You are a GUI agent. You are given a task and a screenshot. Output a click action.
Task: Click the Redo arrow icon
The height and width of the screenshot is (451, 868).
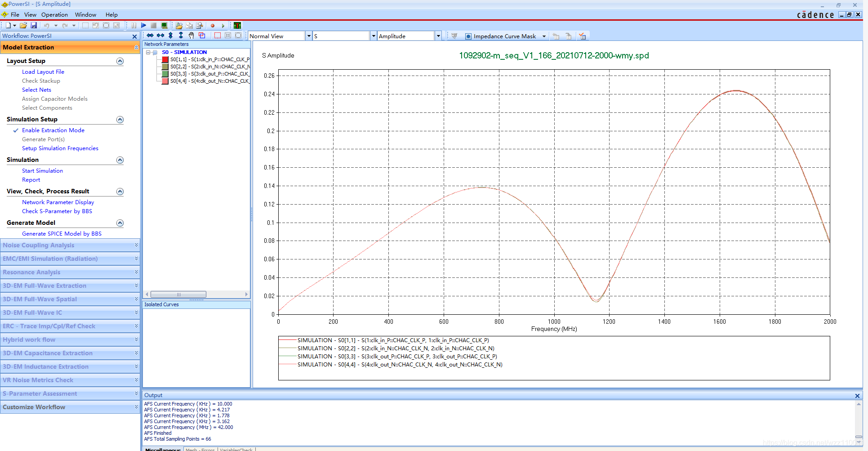(x=65, y=26)
